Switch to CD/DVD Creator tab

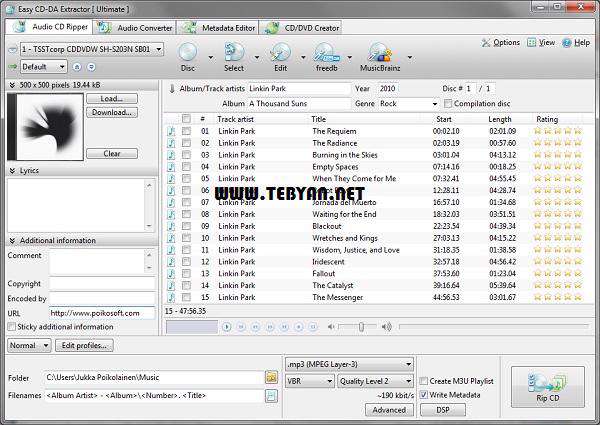click(x=302, y=28)
